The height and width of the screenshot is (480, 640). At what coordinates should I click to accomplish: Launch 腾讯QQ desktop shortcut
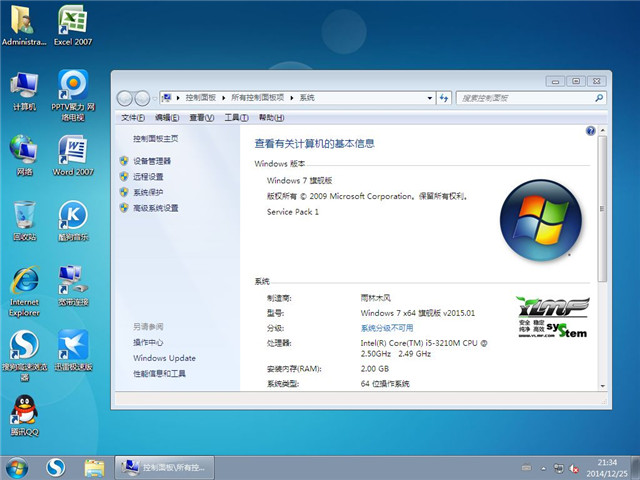[24, 416]
